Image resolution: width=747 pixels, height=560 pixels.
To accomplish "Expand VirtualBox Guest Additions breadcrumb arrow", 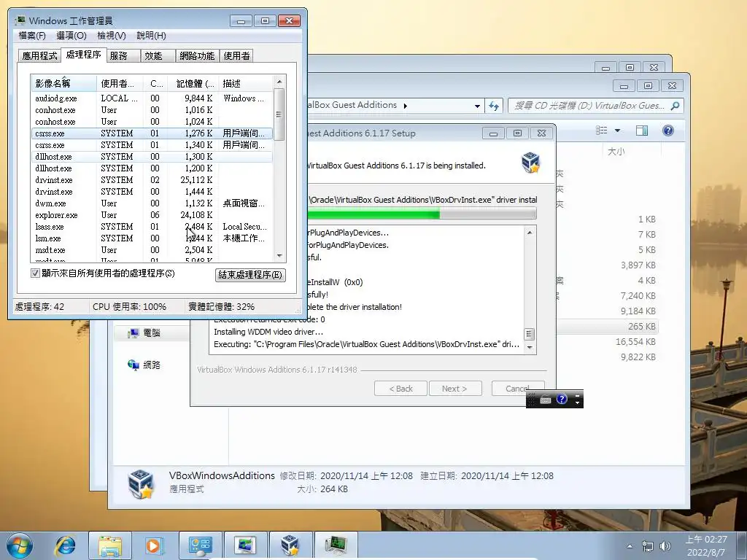I will point(406,106).
